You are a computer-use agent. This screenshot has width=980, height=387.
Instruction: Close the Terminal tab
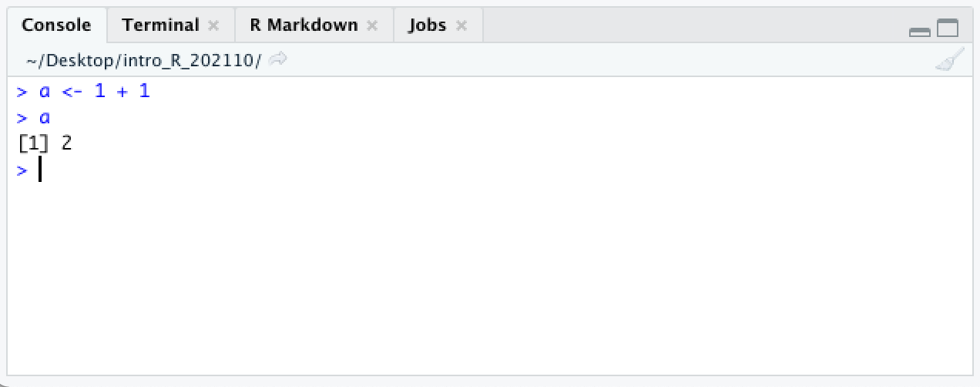(x=213, y=25)
